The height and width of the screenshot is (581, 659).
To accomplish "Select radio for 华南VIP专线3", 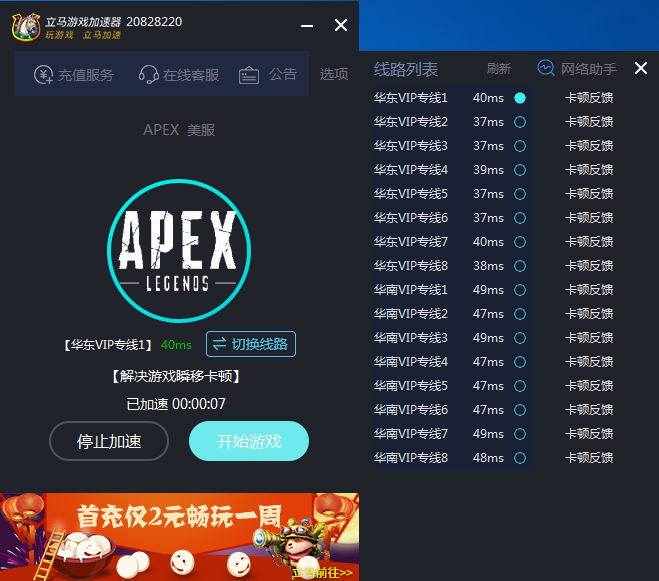I will tap(520, 338).
